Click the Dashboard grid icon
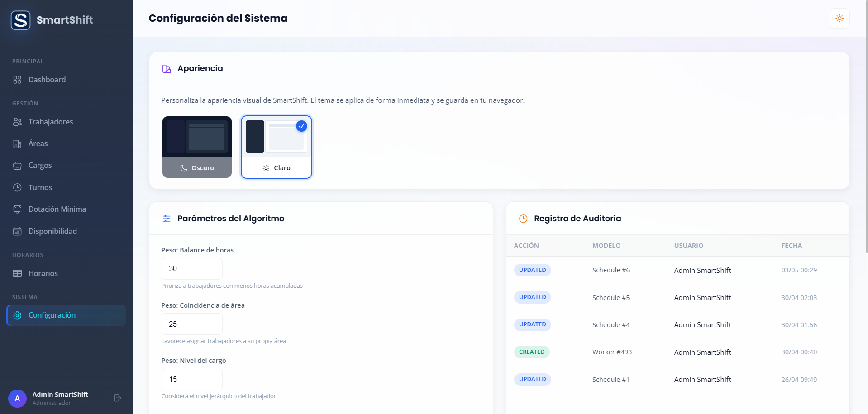Viewport: 868px width, 414px height. point(17,80)
